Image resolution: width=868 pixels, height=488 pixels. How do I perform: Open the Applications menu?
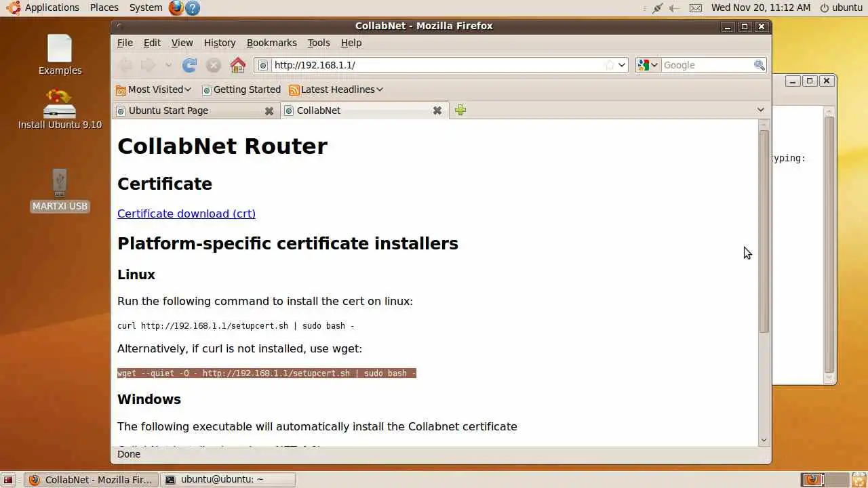pos(43,7)
